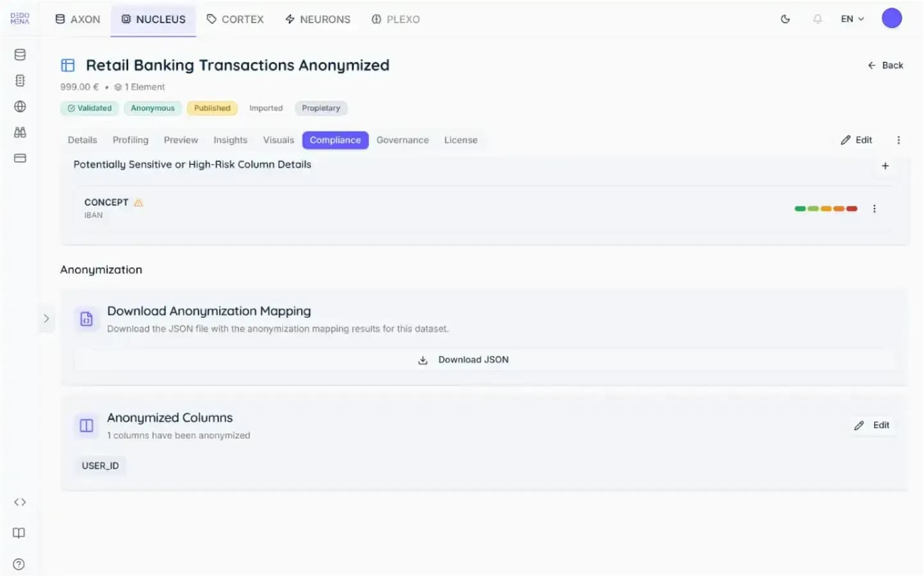Open the help question mark icon

tap(19, 564)
